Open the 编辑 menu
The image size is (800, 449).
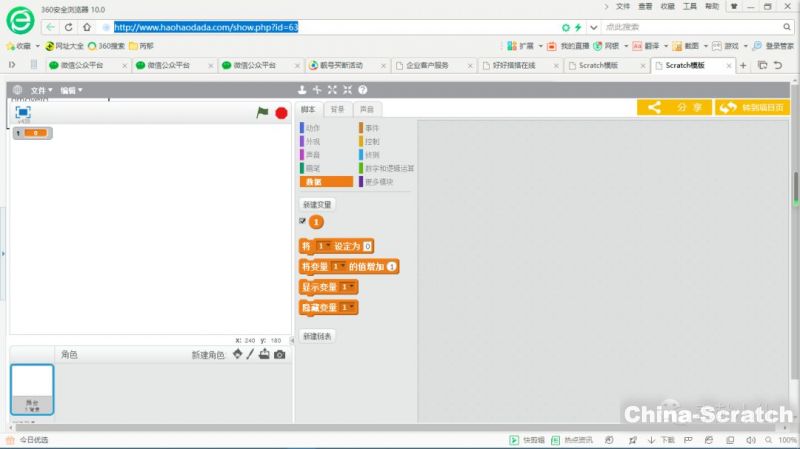pyautogui.click(x=71, y=90)
